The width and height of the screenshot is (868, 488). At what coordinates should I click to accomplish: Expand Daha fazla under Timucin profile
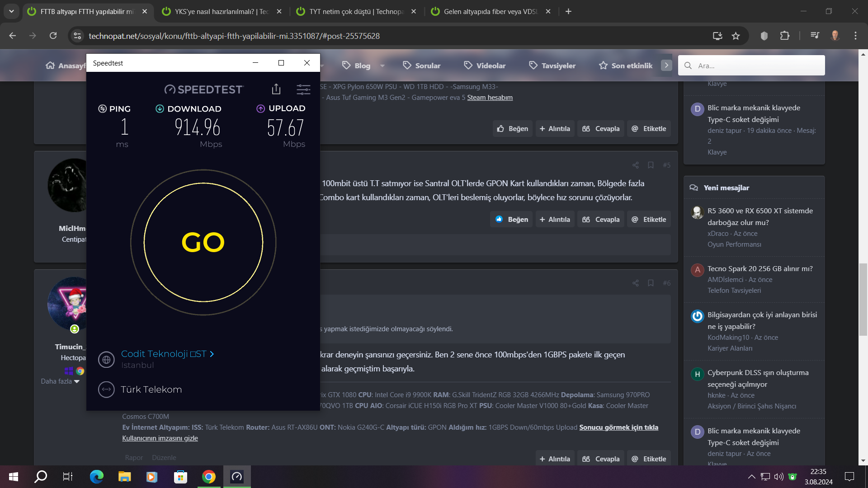pos(60,381)
